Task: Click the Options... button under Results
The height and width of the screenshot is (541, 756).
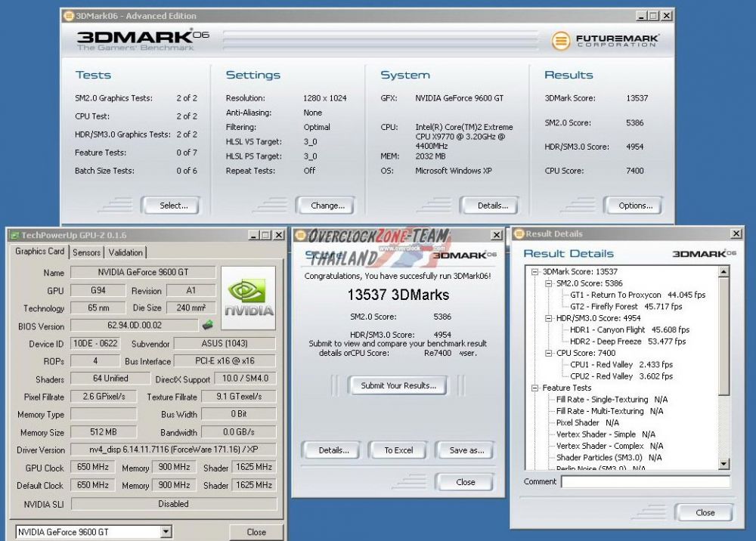Action: tap(633, 206)
